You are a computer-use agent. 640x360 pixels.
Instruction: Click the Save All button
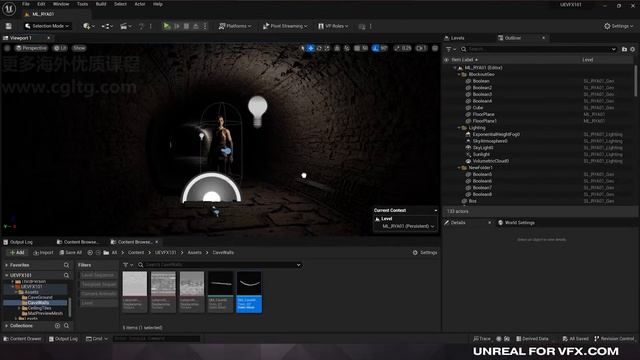(70, 253)
